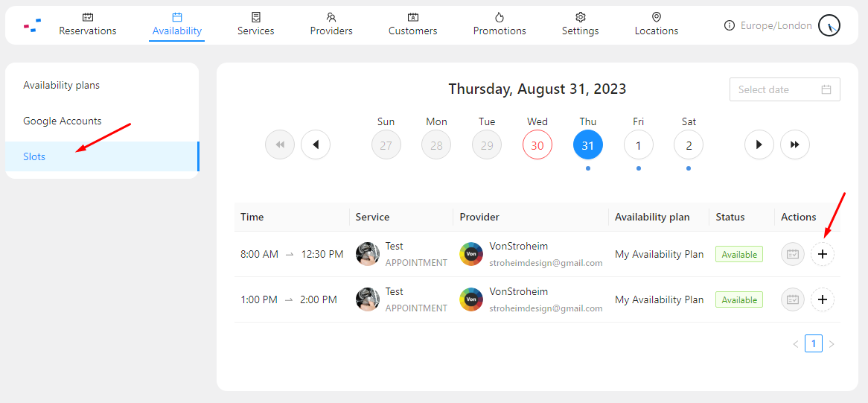Click the Provider column header
This screenshot has height=403, width=868.
pyautogui.click(x=531, y=217)
